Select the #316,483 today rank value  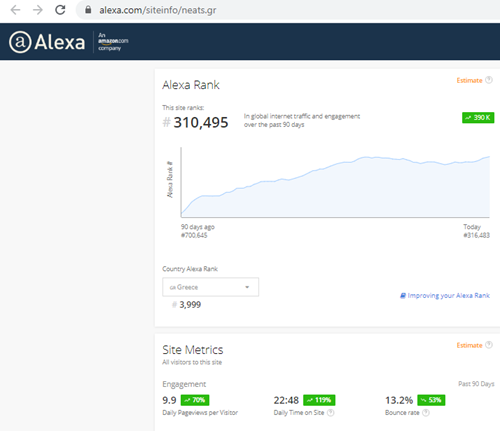476,235
